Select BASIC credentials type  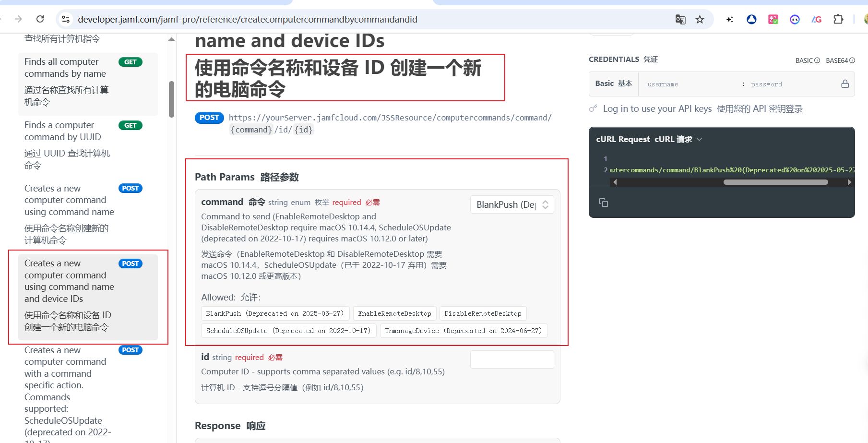pos(807,60)
